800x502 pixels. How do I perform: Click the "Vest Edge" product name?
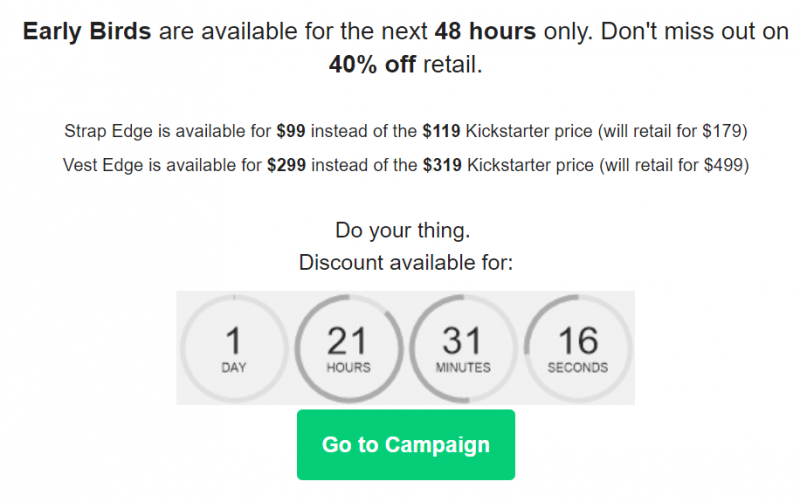tap(101, 165)
